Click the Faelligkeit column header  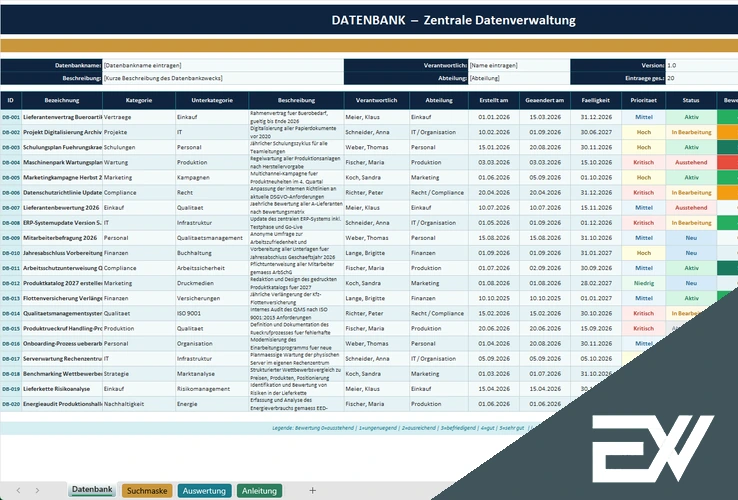pos(596,100)
